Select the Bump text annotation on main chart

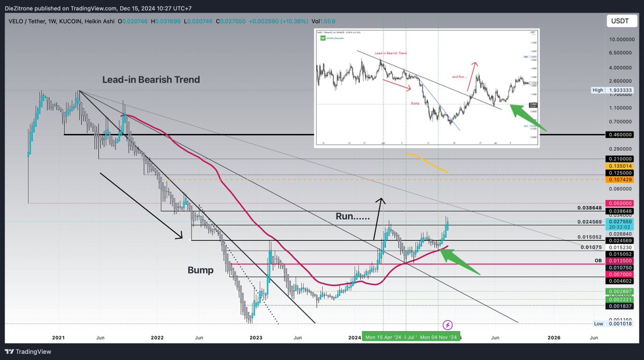[200, 270]
